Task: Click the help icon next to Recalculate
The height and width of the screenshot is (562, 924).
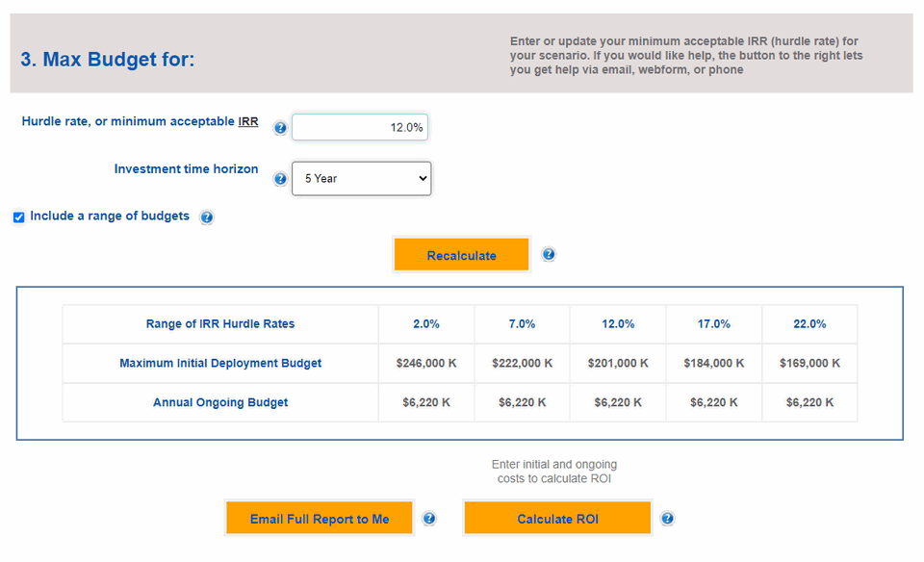Action: 548,254
